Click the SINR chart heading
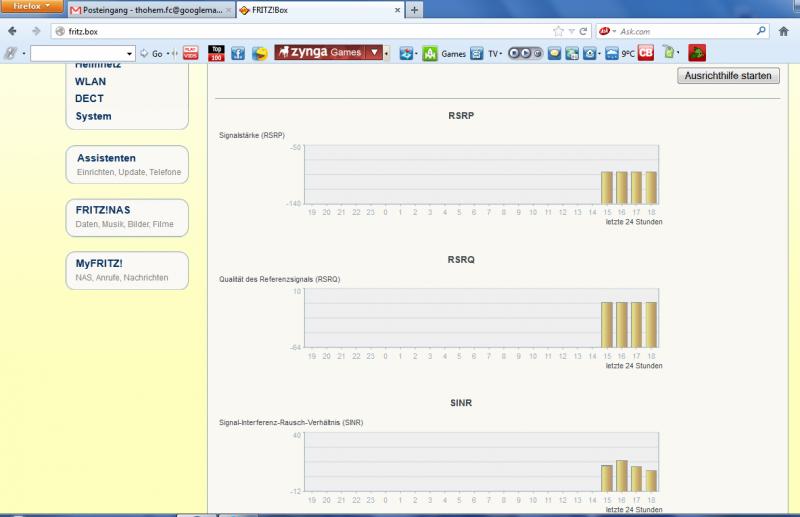This screenshot has height=517, width=800. [461, 403]
